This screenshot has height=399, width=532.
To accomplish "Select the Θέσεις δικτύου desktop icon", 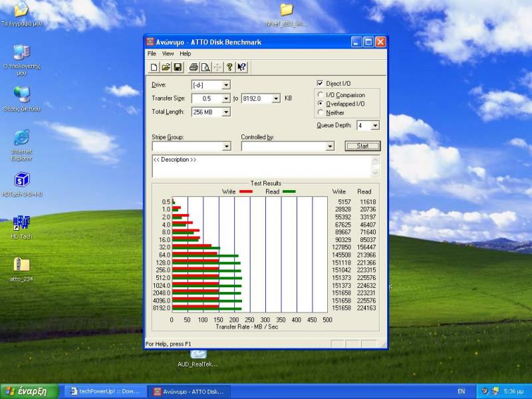I will pyautogui.click(x=22, y=99).
